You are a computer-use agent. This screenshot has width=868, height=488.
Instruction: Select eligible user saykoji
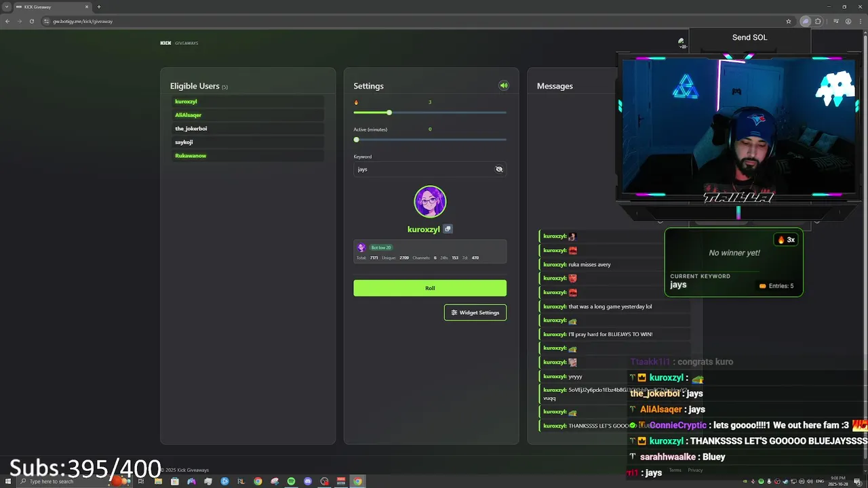(248, 142)
